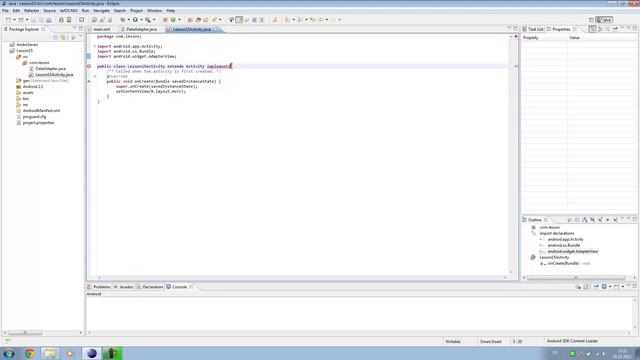
Task: Open the Edit menu
Action: click(x=16, y=11)
